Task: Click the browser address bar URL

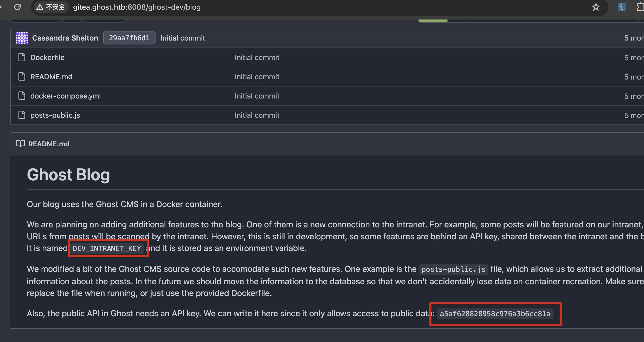Action: [137, 7]
